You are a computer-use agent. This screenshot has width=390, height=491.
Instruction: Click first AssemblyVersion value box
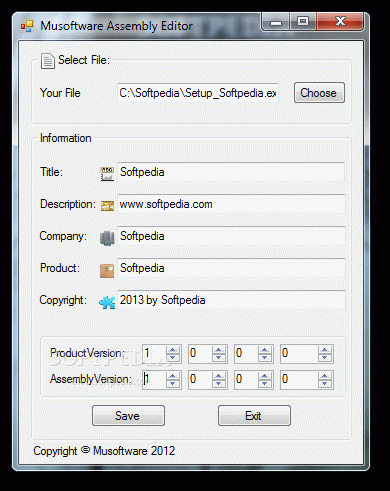155,379
